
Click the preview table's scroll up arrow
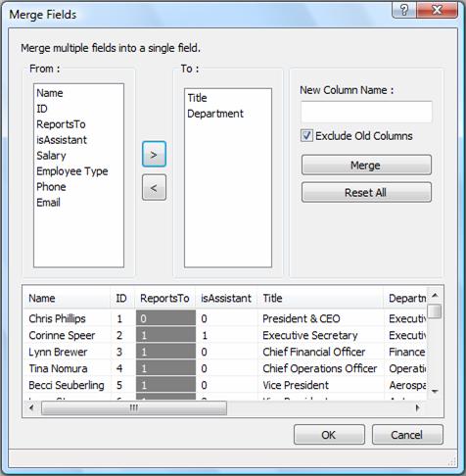click(435, 296)
